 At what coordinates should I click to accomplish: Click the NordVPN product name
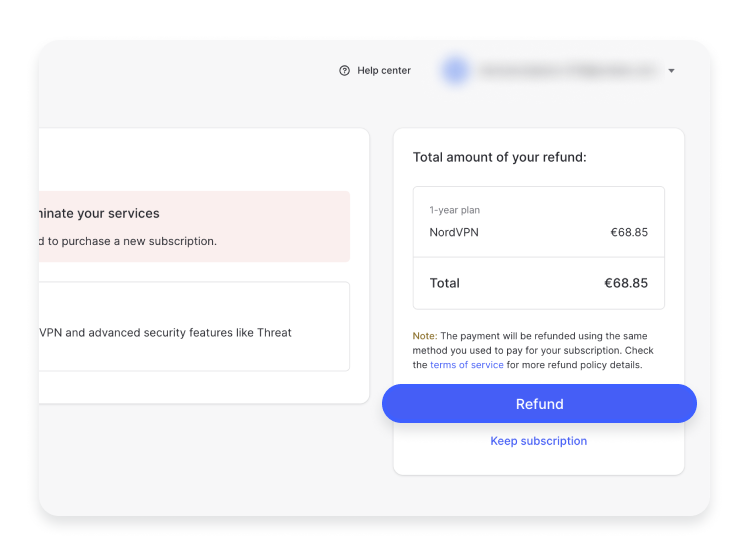[454, 232]
